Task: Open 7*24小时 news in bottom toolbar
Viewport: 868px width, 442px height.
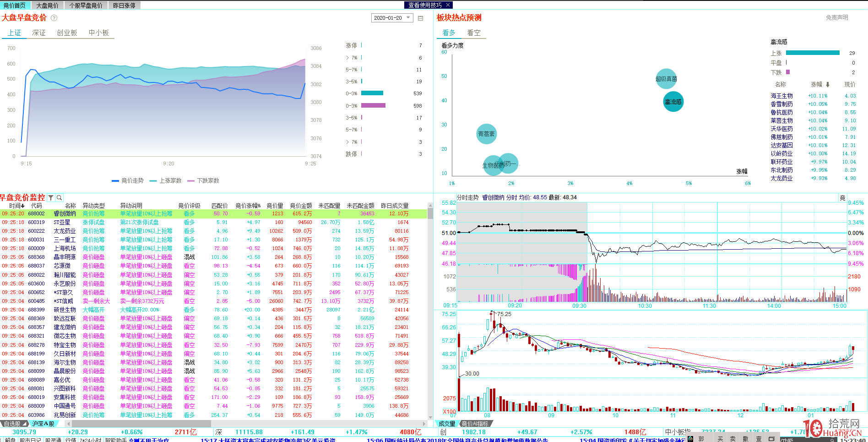Action: (91, 439)
